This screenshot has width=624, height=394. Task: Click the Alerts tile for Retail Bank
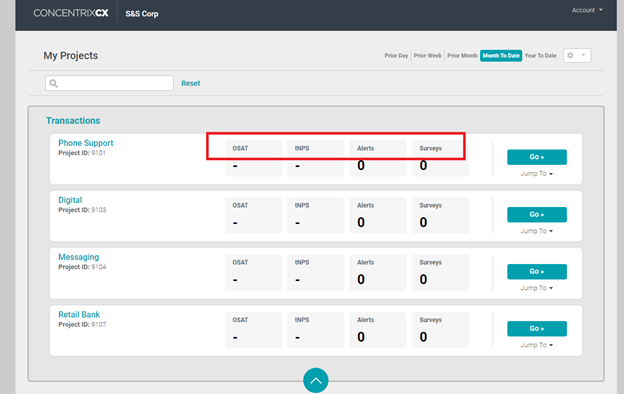378,330
